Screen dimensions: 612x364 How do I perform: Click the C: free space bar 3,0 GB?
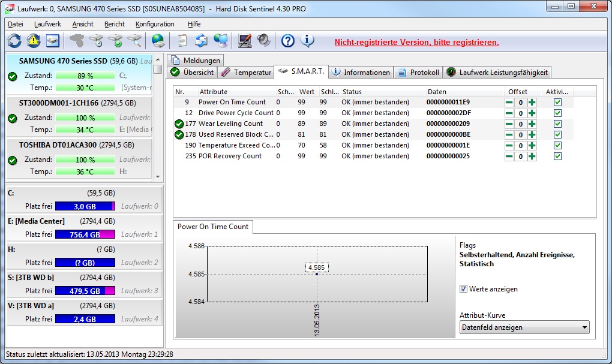pos(85,206)
